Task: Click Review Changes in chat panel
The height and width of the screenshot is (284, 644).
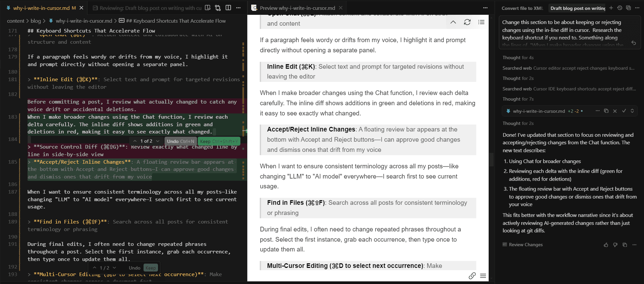Action: (525, 245)
